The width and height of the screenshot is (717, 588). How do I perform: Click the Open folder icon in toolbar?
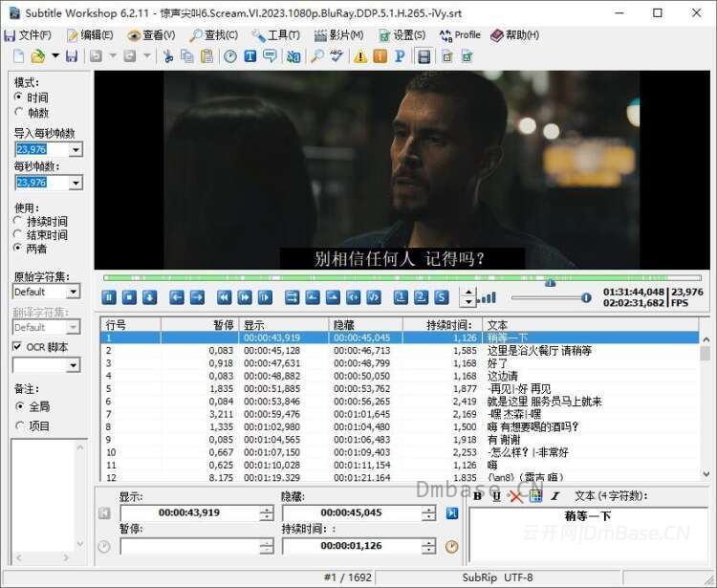coord(38,56)
